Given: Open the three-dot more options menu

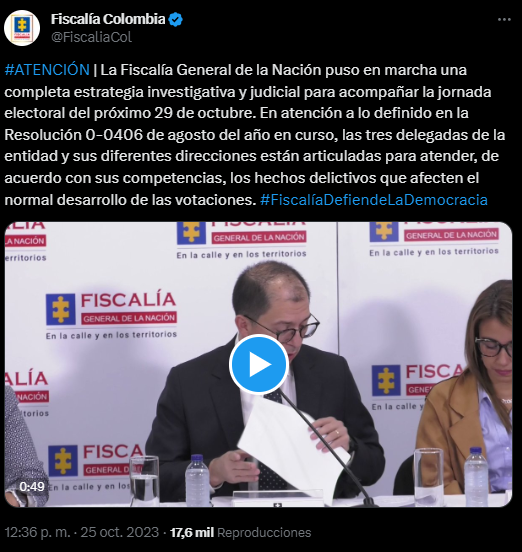Looking at the screenshot, I should coord(504,20).
